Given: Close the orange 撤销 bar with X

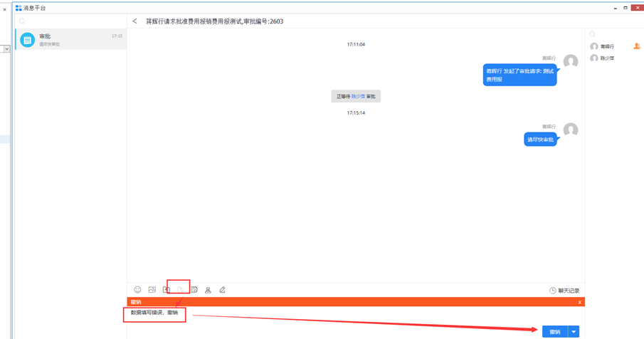Looking at the screenshot, I should click(579, 303).
